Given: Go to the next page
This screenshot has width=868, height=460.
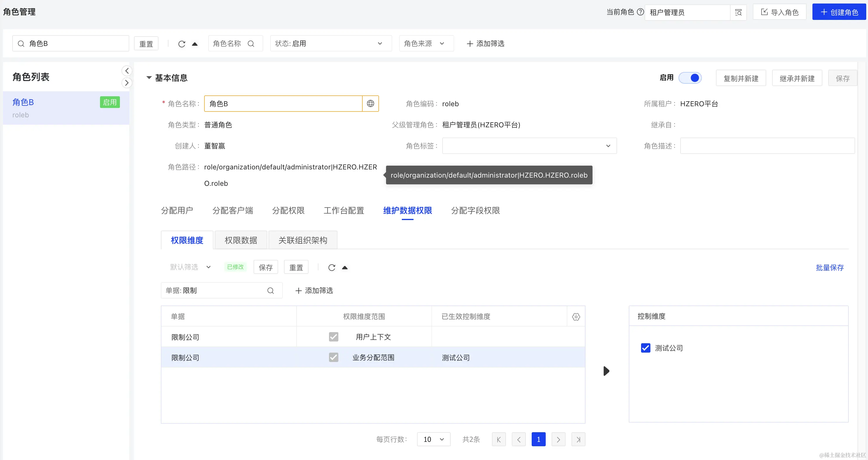Looking at the screenshot, I should click(x=558, y=440).
